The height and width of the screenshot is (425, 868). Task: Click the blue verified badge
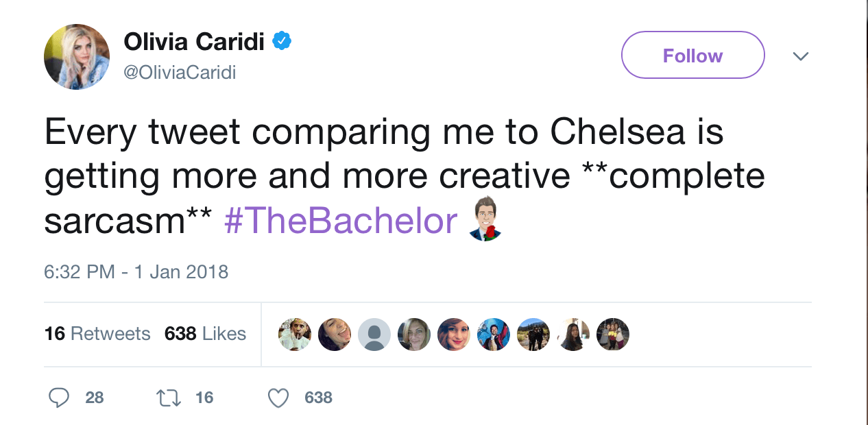pos(282,42)
